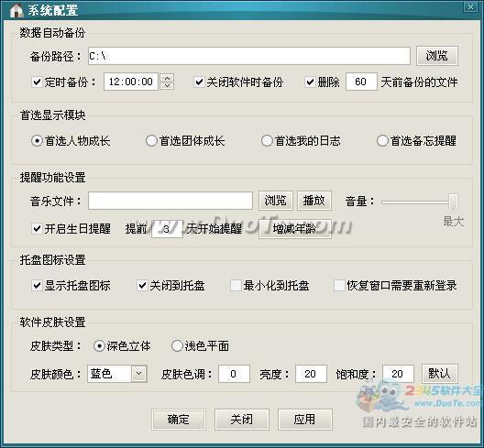Screen dimensions: 484x448
Task: Enable 最小化到托盘 checkbox
Action: click(x=236, y=286)
